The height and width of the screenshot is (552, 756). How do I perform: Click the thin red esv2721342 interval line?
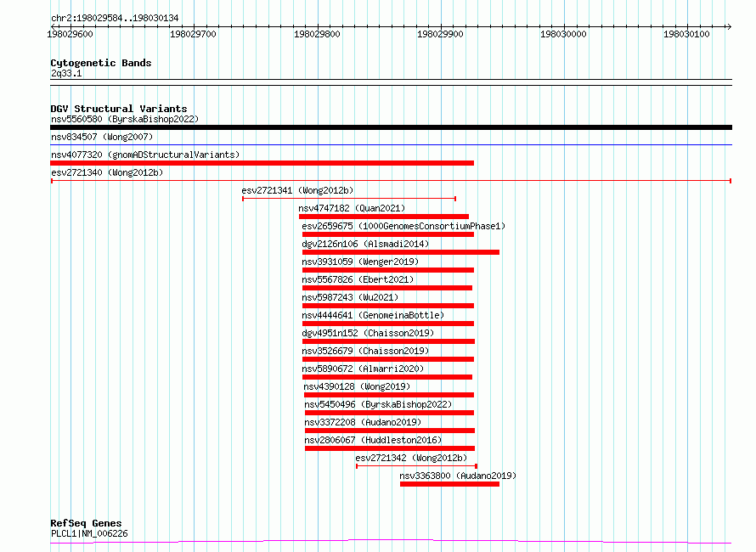pyautogui.click(x=416, y=466)
